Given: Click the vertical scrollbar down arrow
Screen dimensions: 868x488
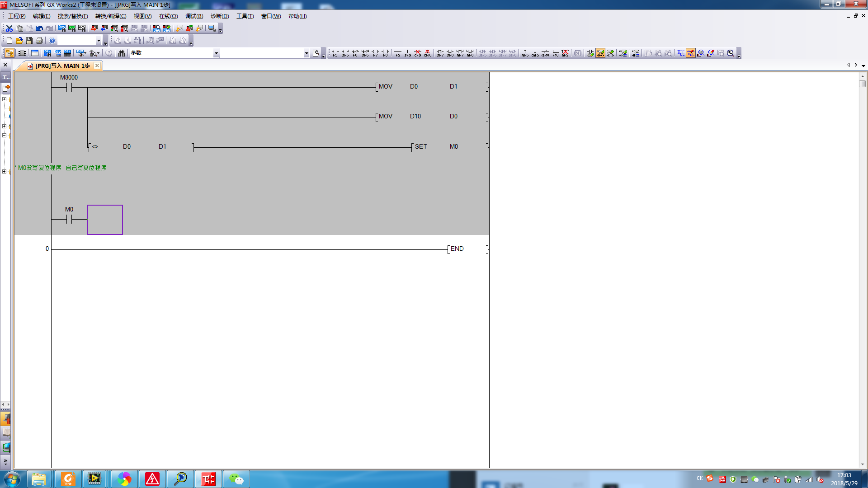Looking at the screenshot, I should (863, 464).
